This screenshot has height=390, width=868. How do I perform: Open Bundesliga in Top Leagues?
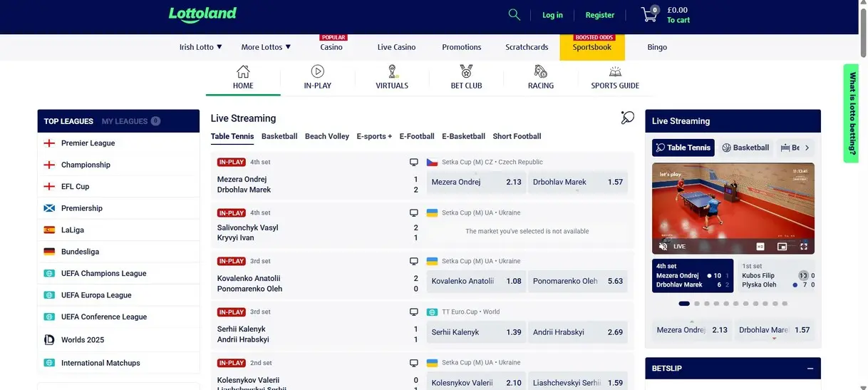pyautogui.click(x=118, y=252)
